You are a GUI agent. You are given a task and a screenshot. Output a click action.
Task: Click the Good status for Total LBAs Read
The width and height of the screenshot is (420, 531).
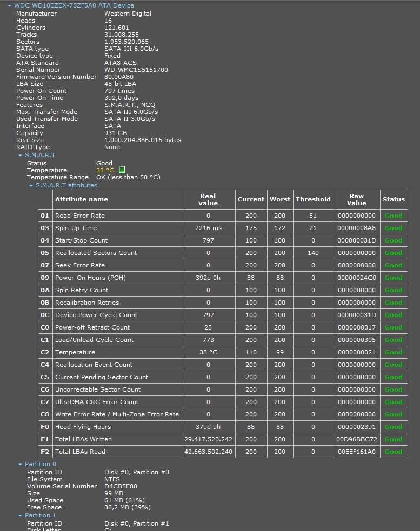click(x=393, y=452)
